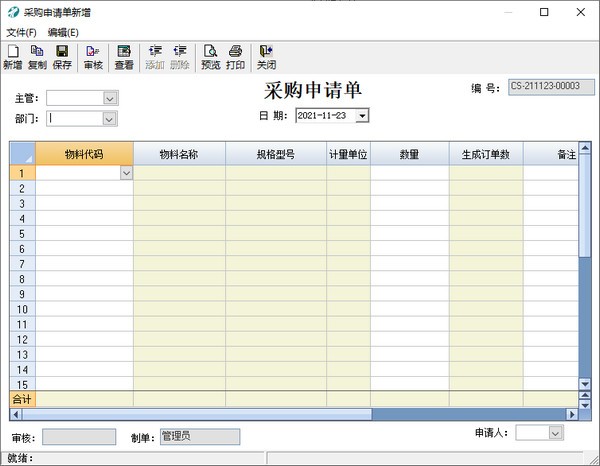This screenshot has width=600, height=466.
Task: Open the 编辑(E) menu
Action: point(63,32)
